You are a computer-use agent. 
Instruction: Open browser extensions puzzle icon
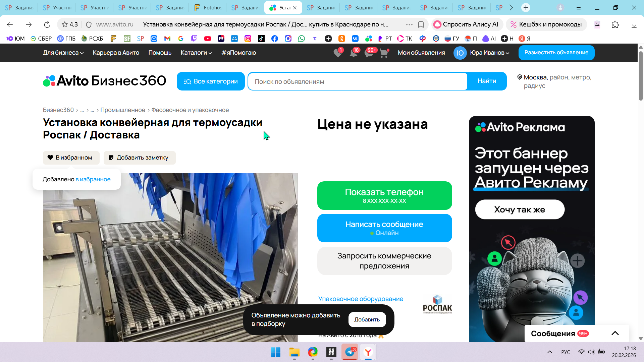point(615,24)
